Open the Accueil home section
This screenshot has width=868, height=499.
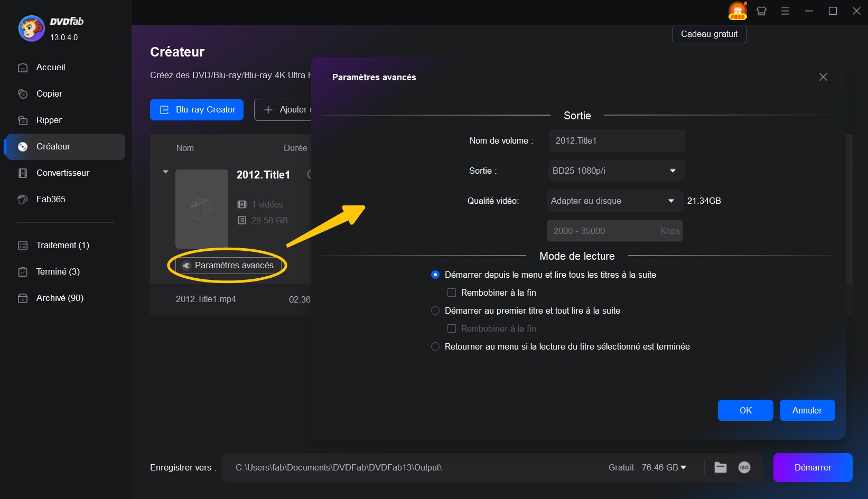coord(50,67)
